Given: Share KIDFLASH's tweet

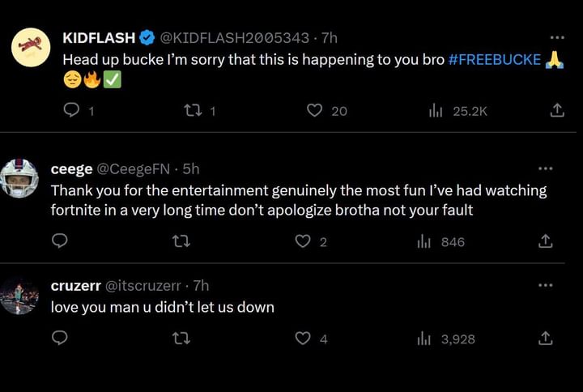Looking at the screenshot, I should (x=557, y=110).
